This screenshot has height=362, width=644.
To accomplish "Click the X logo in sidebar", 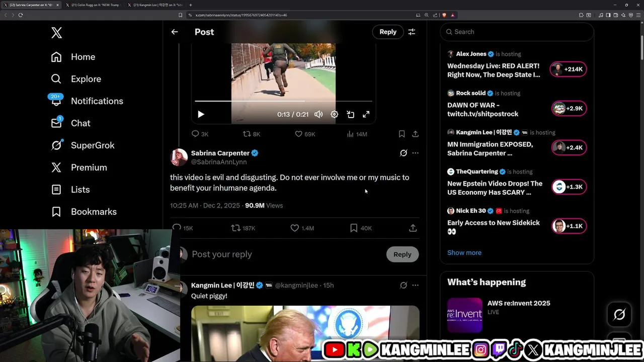I will [x=56, y=33].
